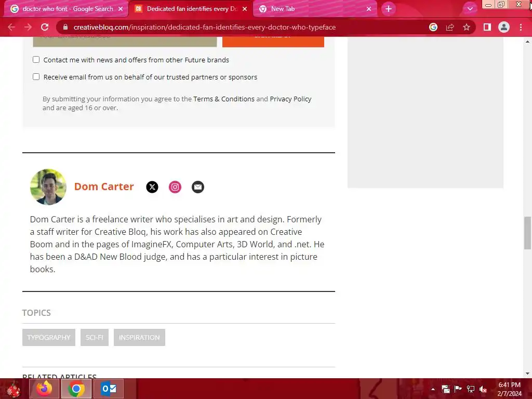
Task: Click the scrollbar down arrow
Action: point(527,374)
